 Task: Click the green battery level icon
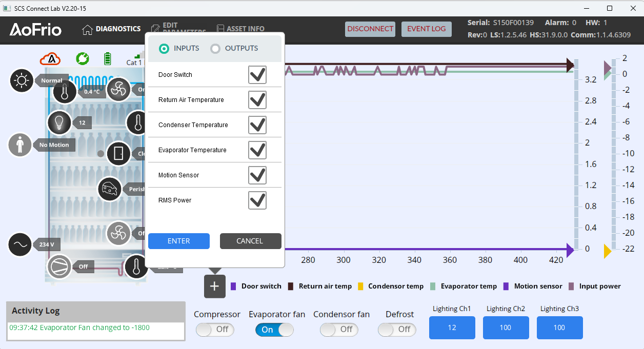point(108,58)
